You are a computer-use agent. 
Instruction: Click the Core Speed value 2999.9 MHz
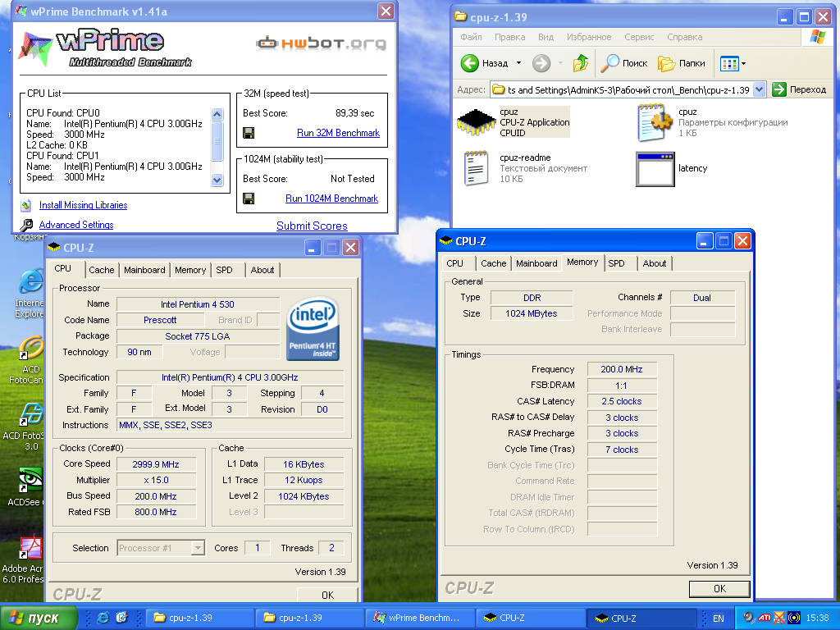pos(156,464)
